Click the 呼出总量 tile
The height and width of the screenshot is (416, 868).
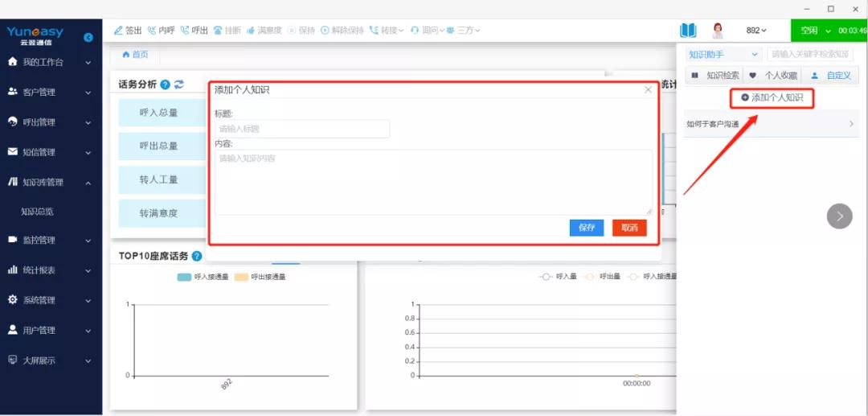click(x=162, y=146)
